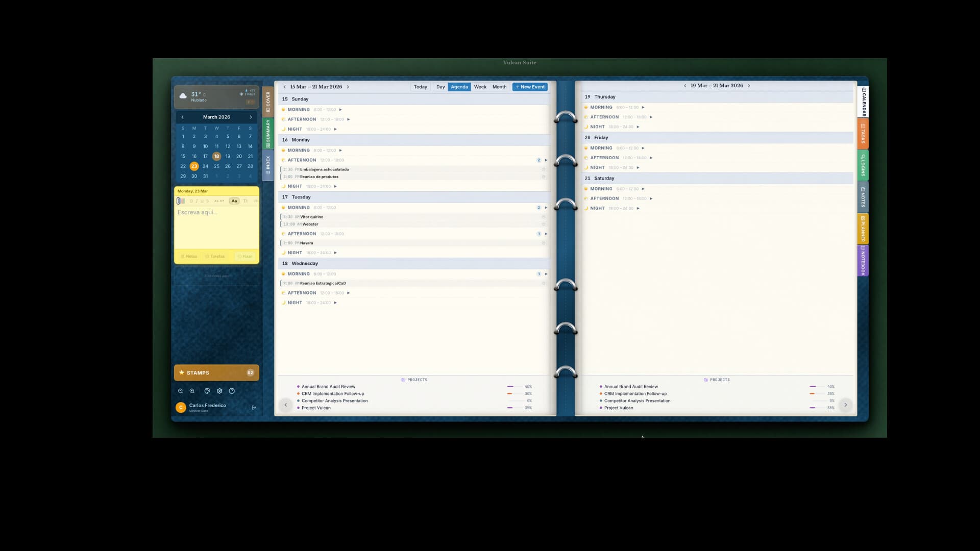Zoom out using the magnifier minus icon
This screenshot has height=551, width=980.
[180, 391]
